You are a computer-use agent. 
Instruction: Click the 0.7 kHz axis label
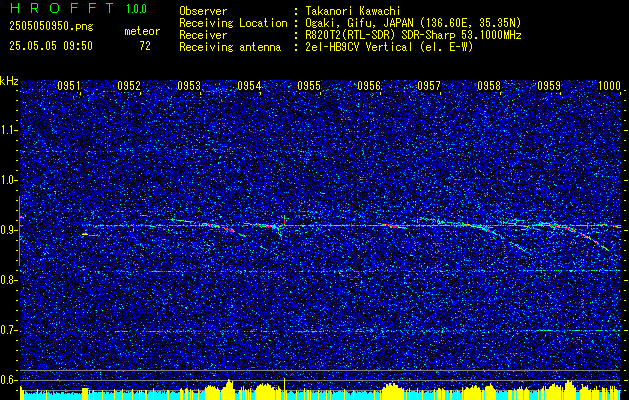pos(8,330)
